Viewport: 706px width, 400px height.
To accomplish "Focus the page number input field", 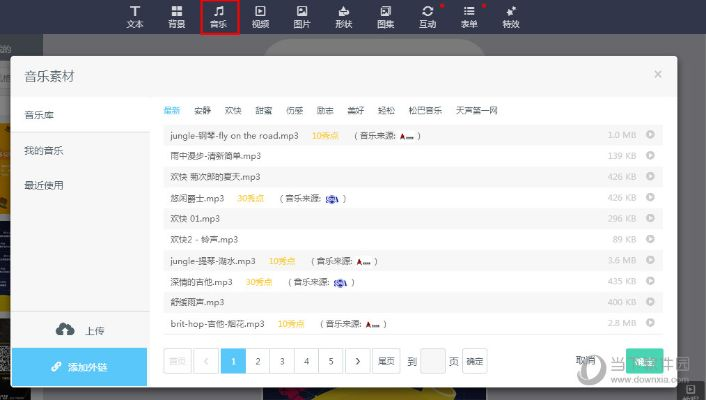I will (x=433, y=361).
